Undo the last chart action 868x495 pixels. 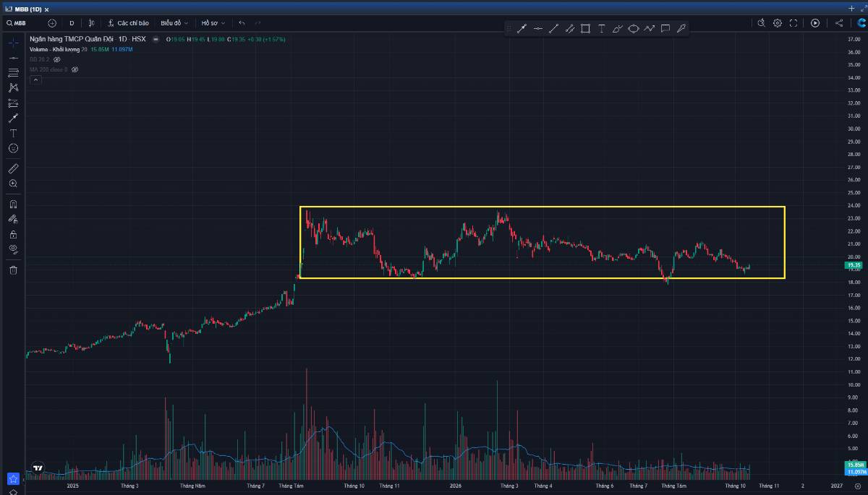(x=242, y=23)
